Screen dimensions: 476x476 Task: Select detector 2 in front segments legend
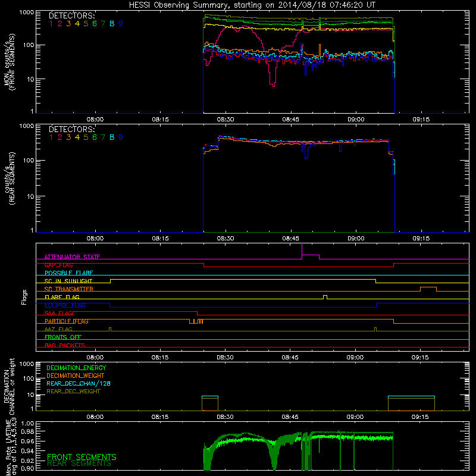[x=60, y=24]
